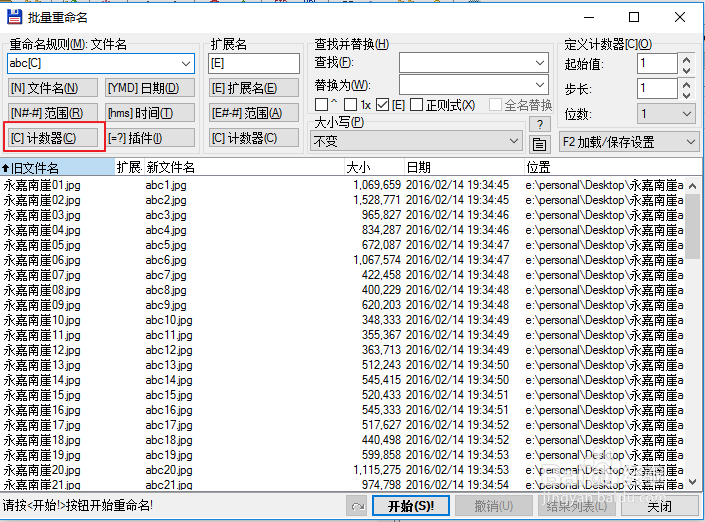
Task: Open the 大小写 不变 dropdown
Action: tap(514, 141)
